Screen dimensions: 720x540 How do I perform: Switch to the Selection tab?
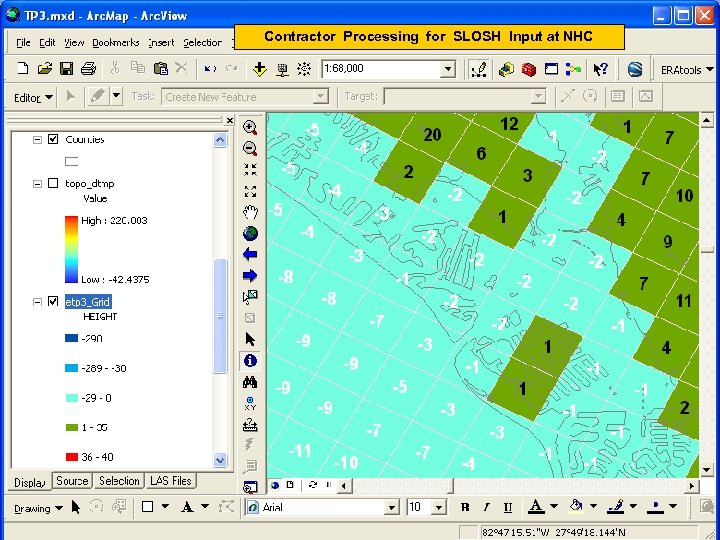pyautogui.click(x=119, y=481)
